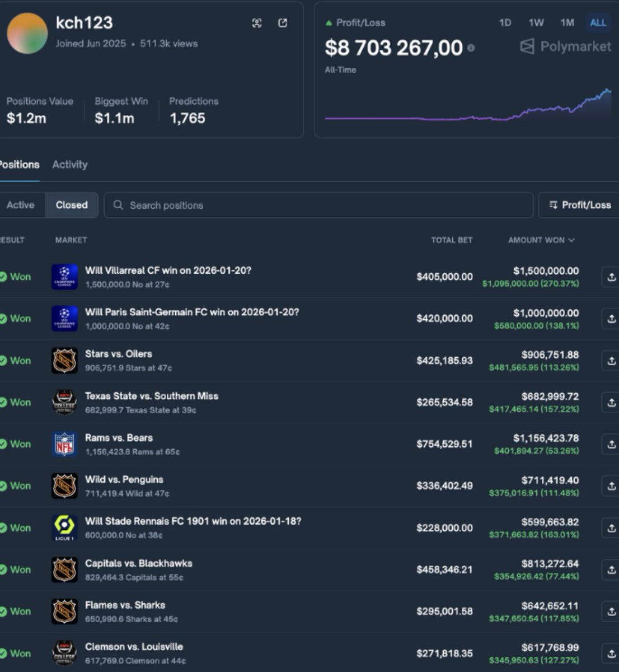Switch to the Activity tab
This screenshot has width=619, height=672.
pyautogui.click(x=69, y=164)
